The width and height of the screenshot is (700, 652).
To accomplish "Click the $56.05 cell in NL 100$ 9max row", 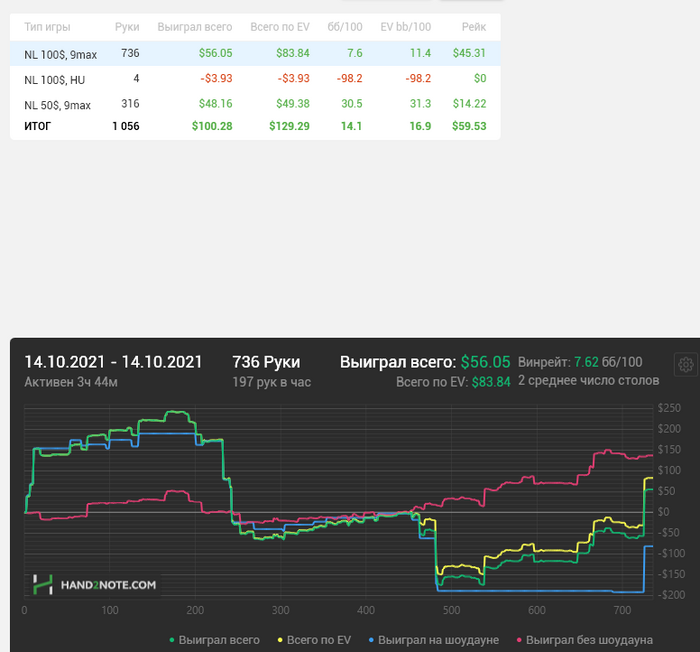I will click(216, 53).
